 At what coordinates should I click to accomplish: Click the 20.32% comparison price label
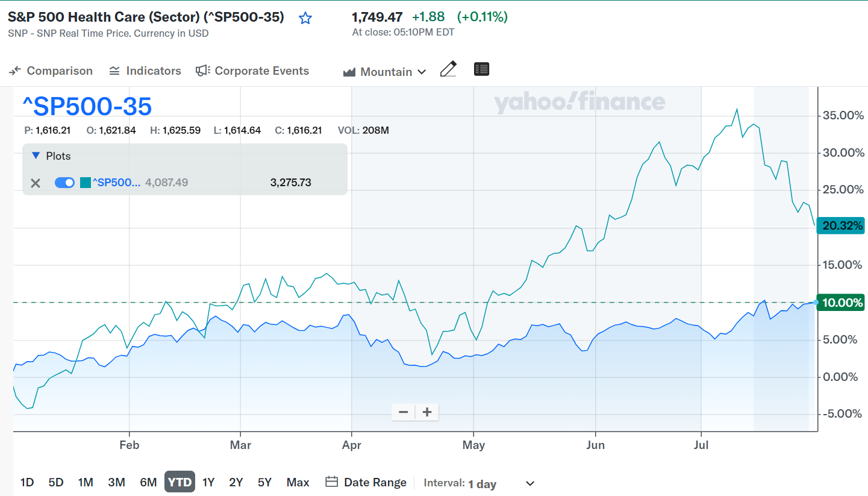tap(841, 226)
